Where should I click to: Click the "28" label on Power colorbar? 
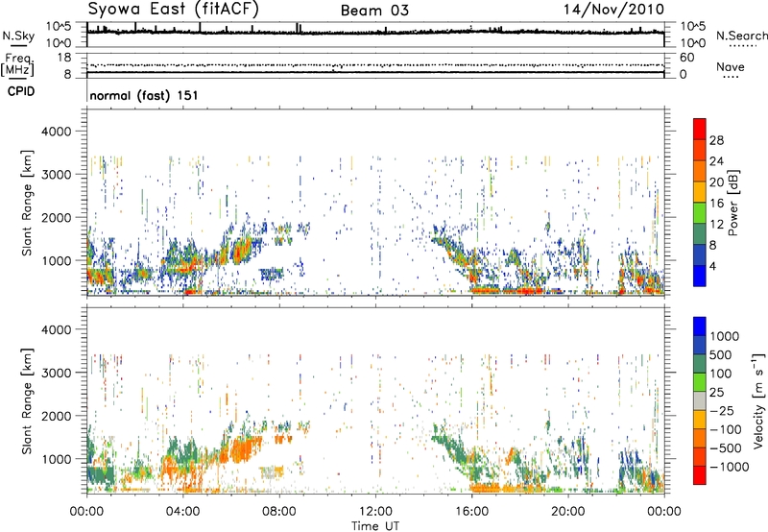(716, 140)
